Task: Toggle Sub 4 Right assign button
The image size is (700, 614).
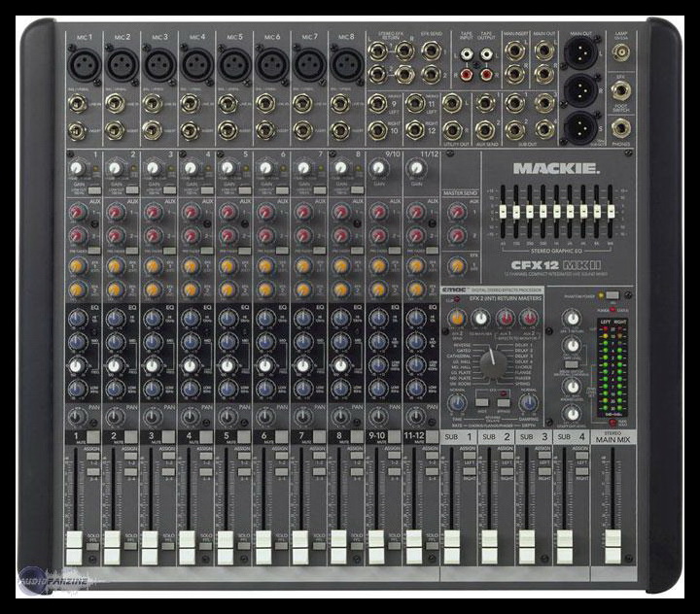Action: coord(581,471)
